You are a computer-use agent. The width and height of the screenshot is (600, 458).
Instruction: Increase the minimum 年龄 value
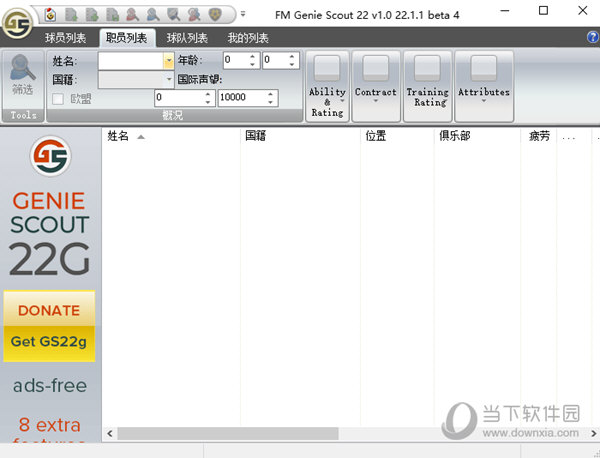tap(253, 57)
